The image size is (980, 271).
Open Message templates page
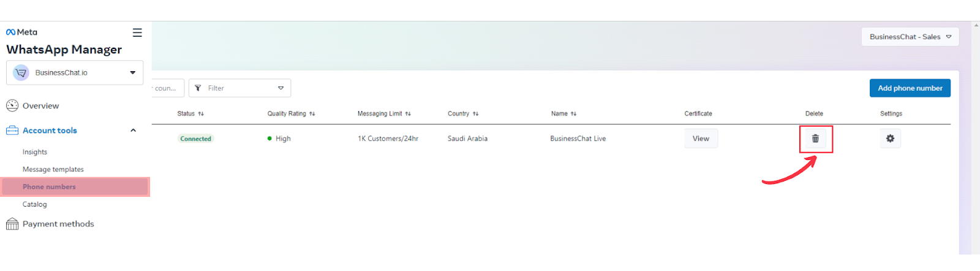53,169
